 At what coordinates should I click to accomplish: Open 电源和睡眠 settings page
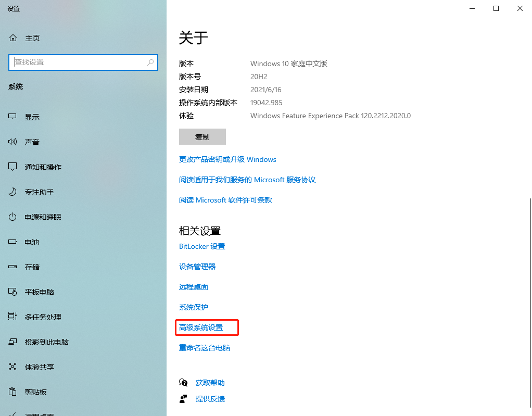(x=43, y=217)
